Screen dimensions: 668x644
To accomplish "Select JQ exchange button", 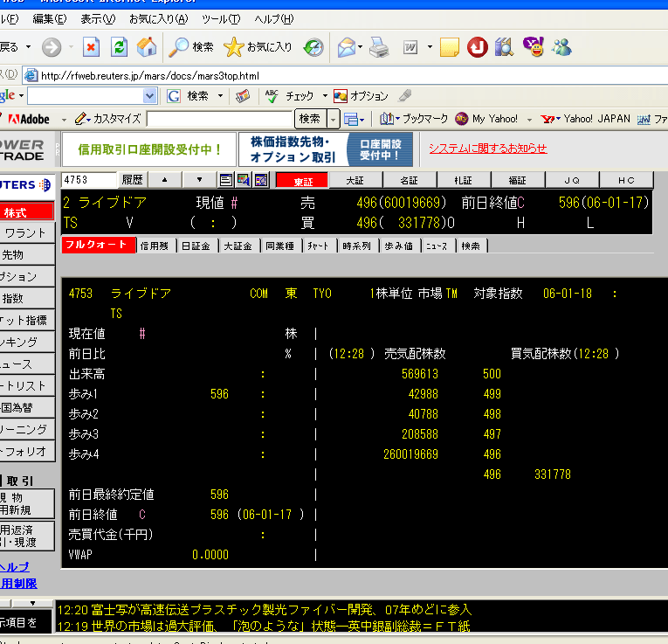I will coord(572,180).
